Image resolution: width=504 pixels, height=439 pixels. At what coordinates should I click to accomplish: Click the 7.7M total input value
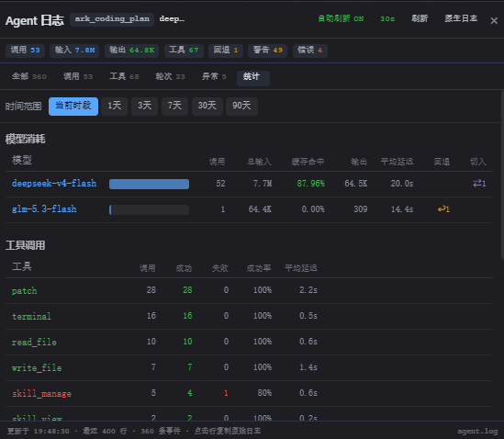coord(263,184)
